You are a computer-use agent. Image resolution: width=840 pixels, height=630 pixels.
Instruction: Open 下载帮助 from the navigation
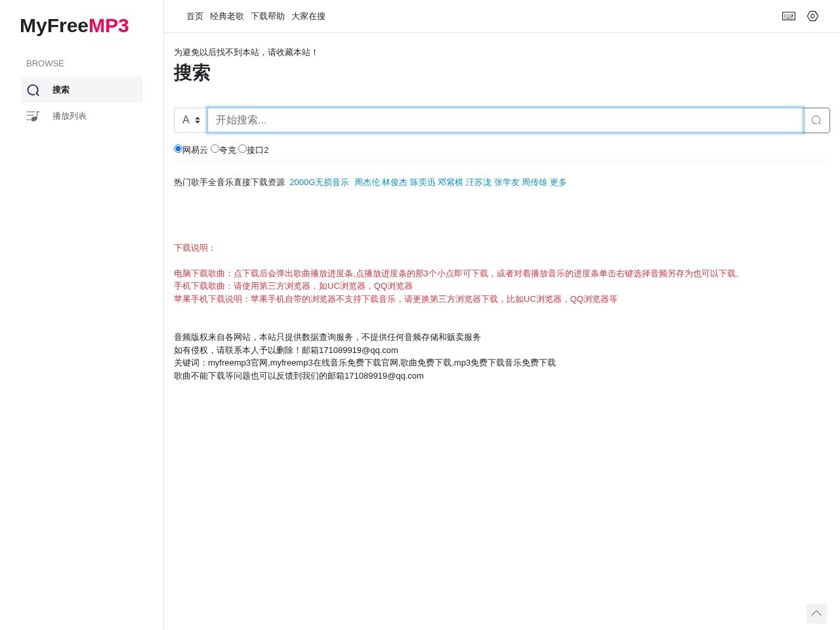[x=268, y=16]
